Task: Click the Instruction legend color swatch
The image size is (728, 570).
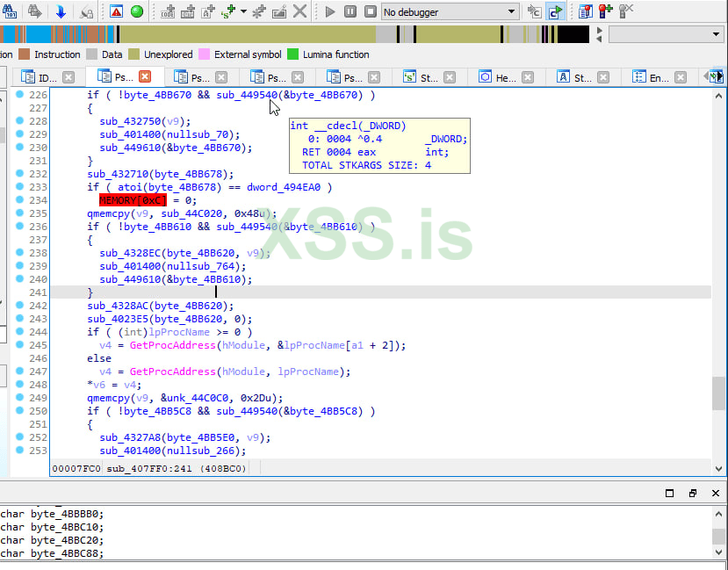Action: [x=24, y=54]
